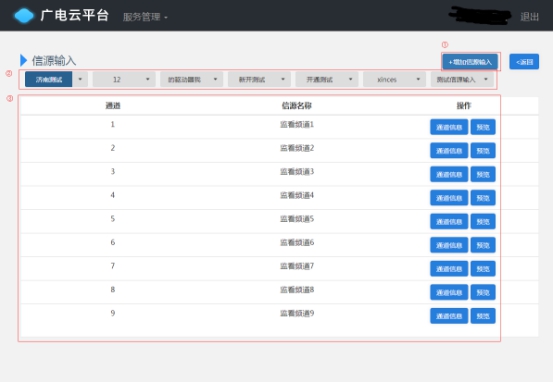Open the dropdown showing 12

tap(123, 79)
